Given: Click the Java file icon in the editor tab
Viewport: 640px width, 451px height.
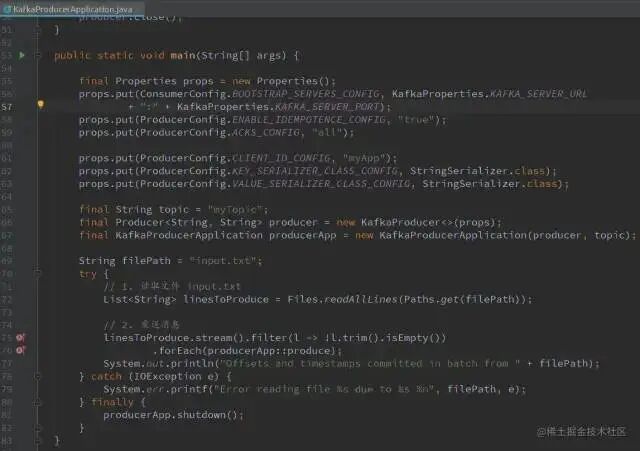Looking at the screenshot, I should coord(7,9).
